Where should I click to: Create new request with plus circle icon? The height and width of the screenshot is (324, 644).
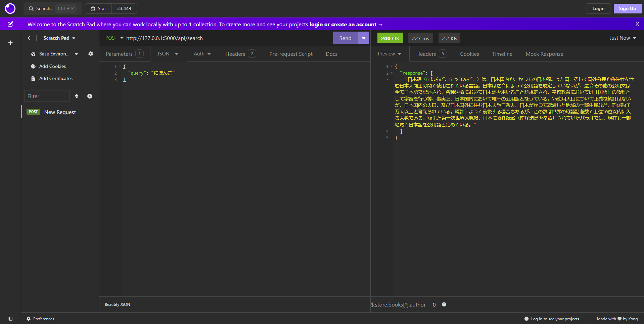pyautogui.click(x=90, y=96)
